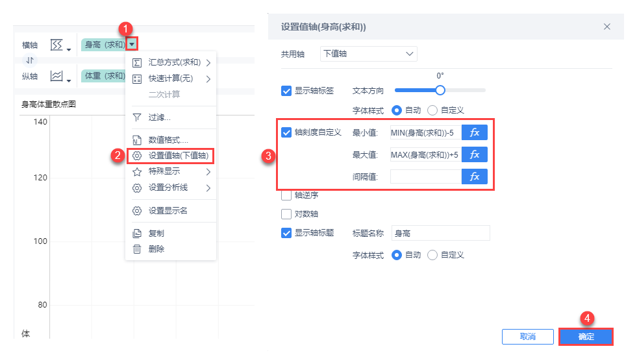The width and height of the screenshot is (637, 364).
Task: Open the 横轴 chart type icon
Action: point(57,45)
